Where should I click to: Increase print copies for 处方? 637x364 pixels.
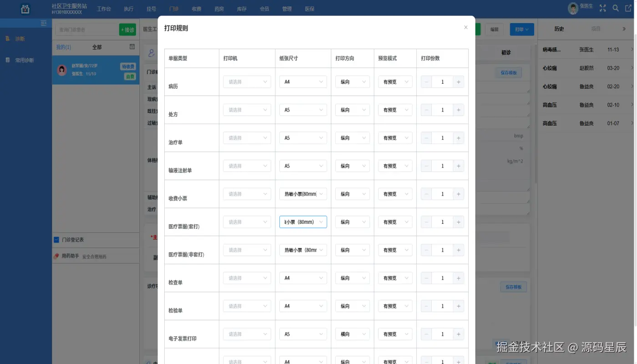tap(458, 110)
